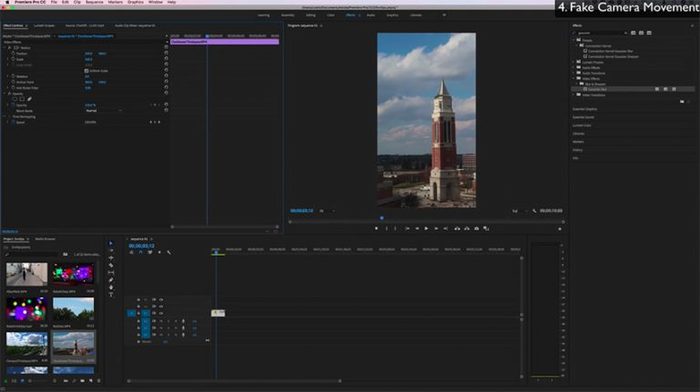The image size is (700, 392).
Task: Toggle Scale animation stopwatch
Action: tap(13, 59)
